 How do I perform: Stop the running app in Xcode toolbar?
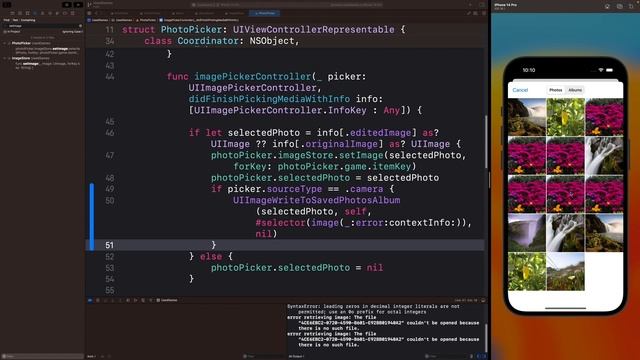[67, 4]
